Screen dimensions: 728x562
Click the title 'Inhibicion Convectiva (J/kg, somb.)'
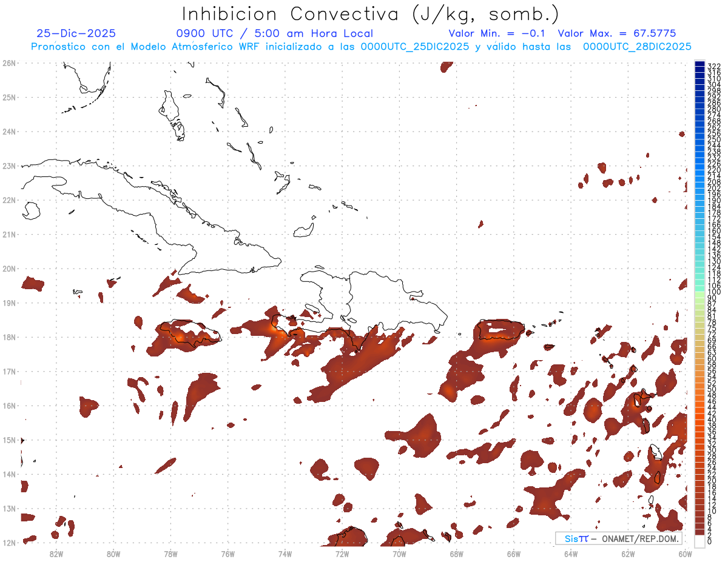(x=371, y=14)
